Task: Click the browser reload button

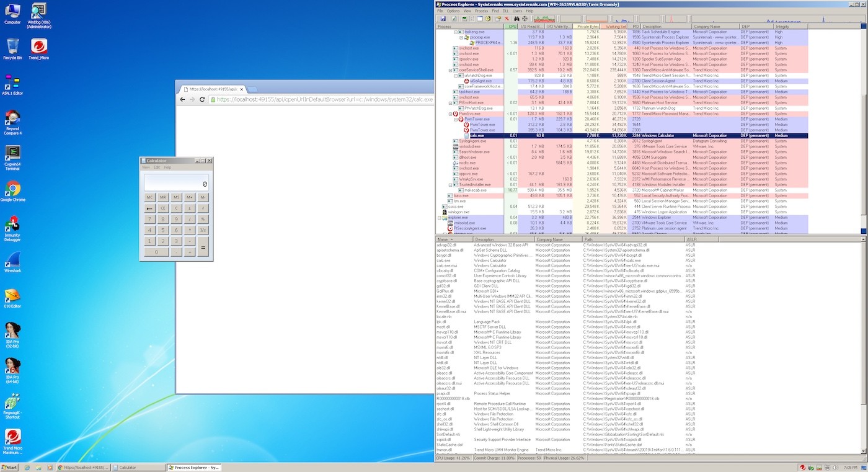Action: pos(202,99)
